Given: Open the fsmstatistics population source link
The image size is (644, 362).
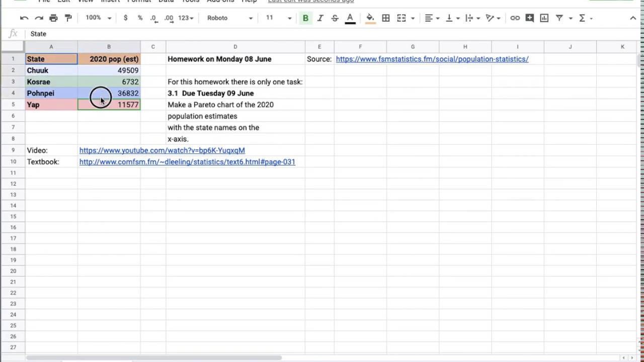Looking at the screenshot, I should 432,59.
